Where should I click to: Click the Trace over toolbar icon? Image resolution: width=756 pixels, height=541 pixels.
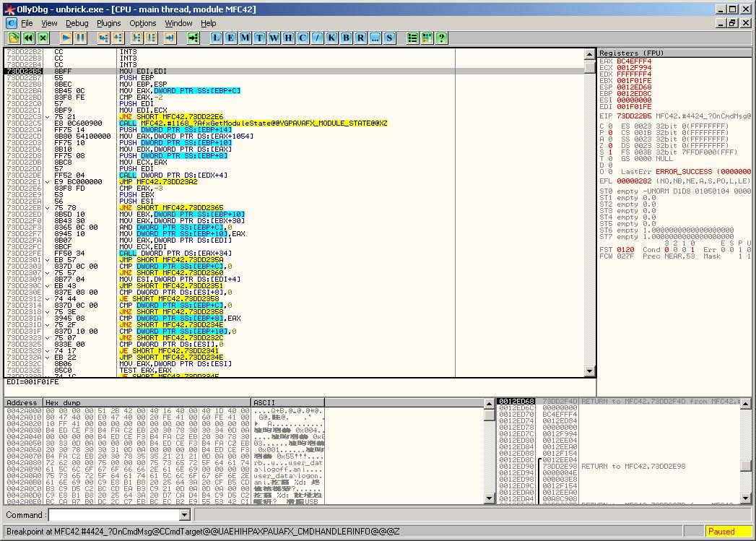[152, 38]
